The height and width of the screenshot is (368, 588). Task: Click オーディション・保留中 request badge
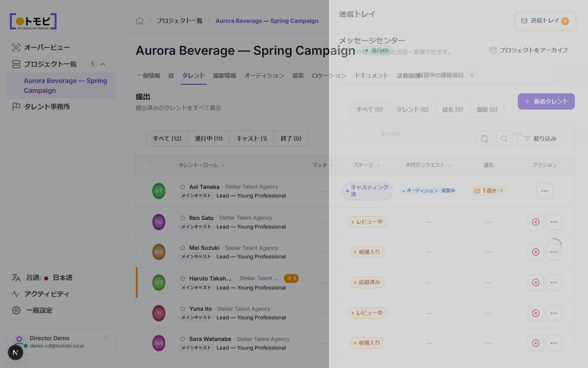pyautogui.click(x=429, y=191)
